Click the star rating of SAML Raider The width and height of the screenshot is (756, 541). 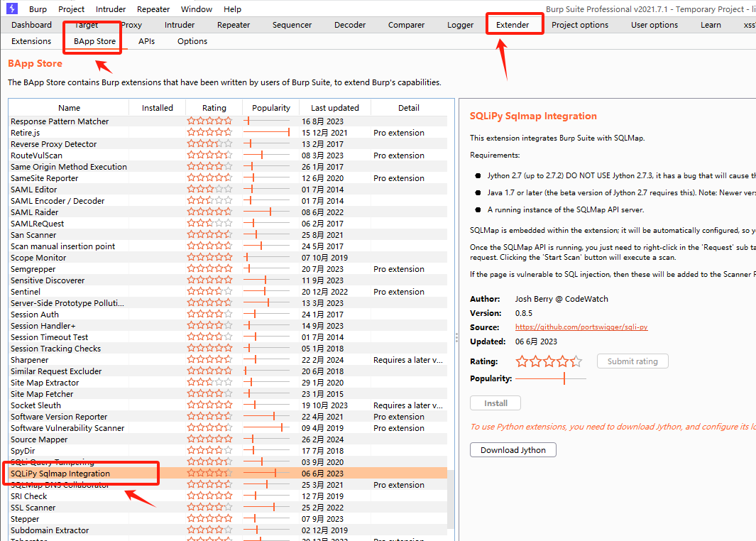click(209, 212)
